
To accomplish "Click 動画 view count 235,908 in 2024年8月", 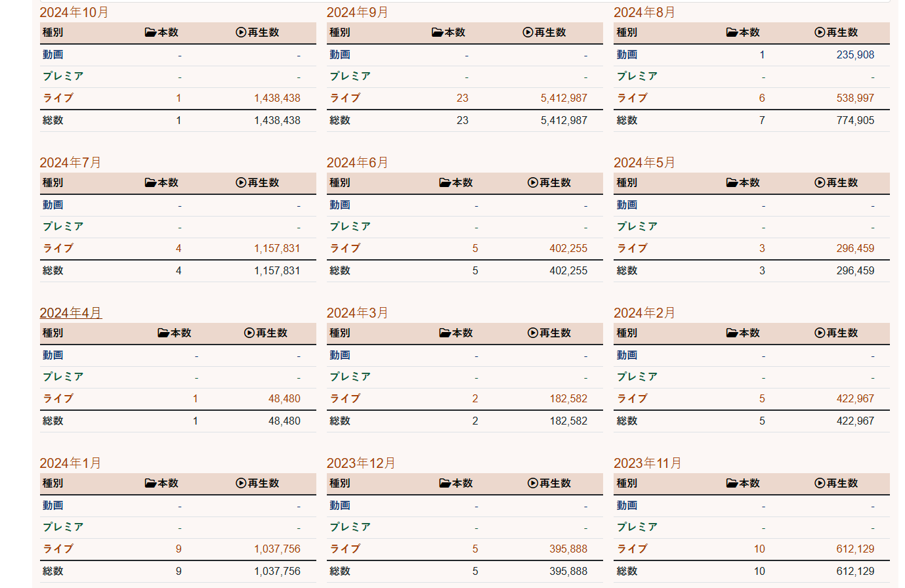I will pyautogui.click(x=854, y=55).
